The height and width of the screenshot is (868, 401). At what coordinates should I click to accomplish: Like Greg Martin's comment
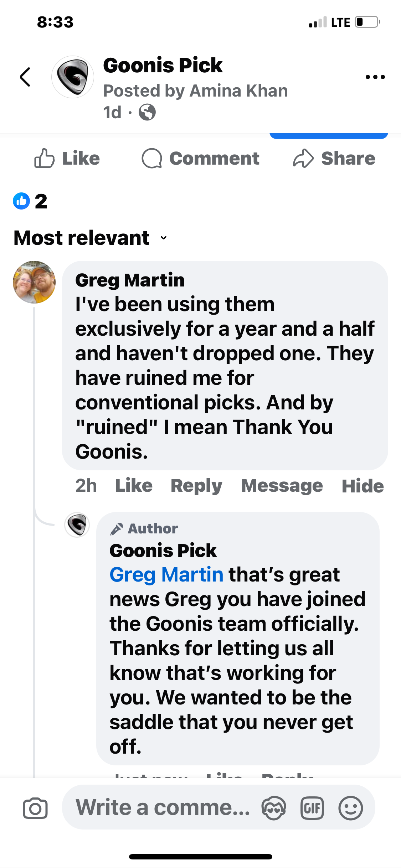(x=134, y=485)
